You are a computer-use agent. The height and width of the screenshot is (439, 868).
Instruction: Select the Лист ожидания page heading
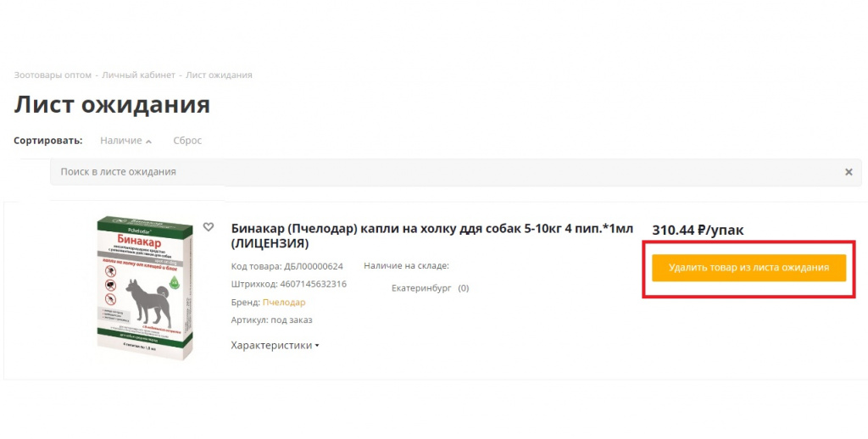112,104
